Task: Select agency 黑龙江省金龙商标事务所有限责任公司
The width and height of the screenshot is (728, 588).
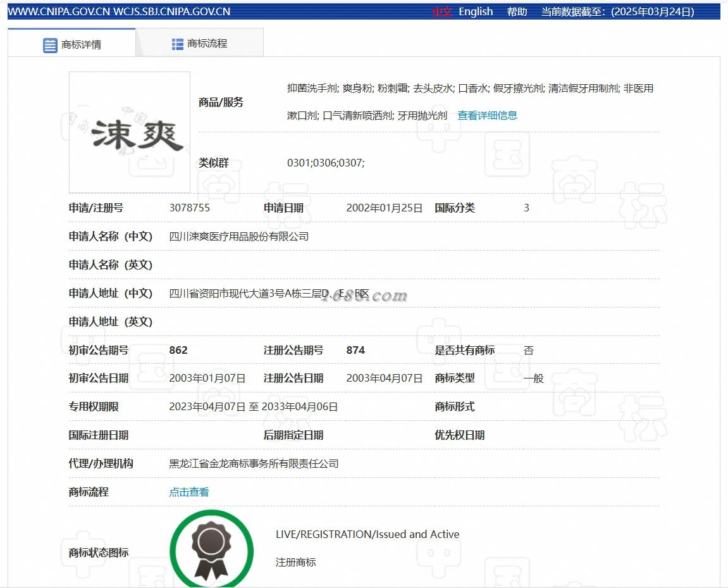Action: tap(254, 463)
